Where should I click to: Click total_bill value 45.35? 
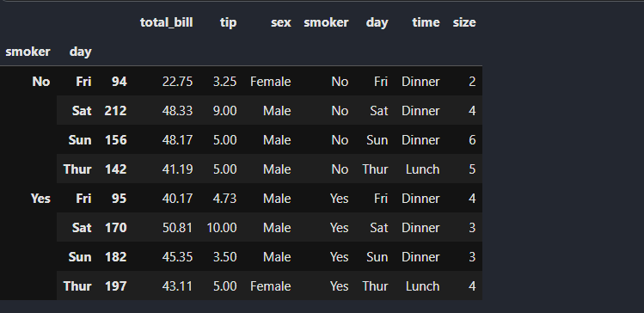pos(177,257)
